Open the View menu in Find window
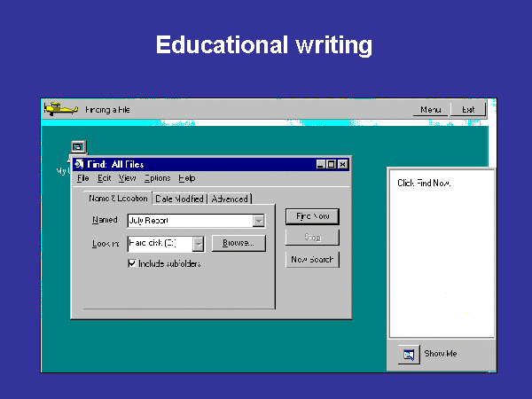 click(x=128, y=178)
